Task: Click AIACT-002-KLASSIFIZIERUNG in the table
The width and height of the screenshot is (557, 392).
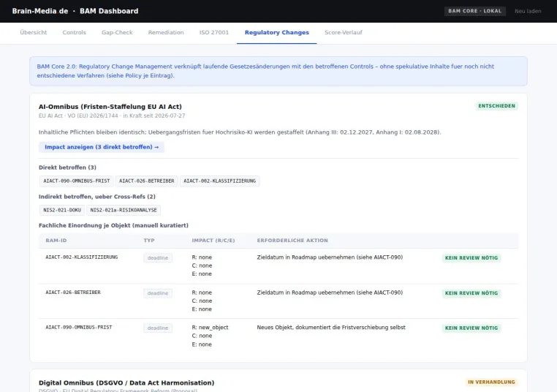Action: [82, 257]
